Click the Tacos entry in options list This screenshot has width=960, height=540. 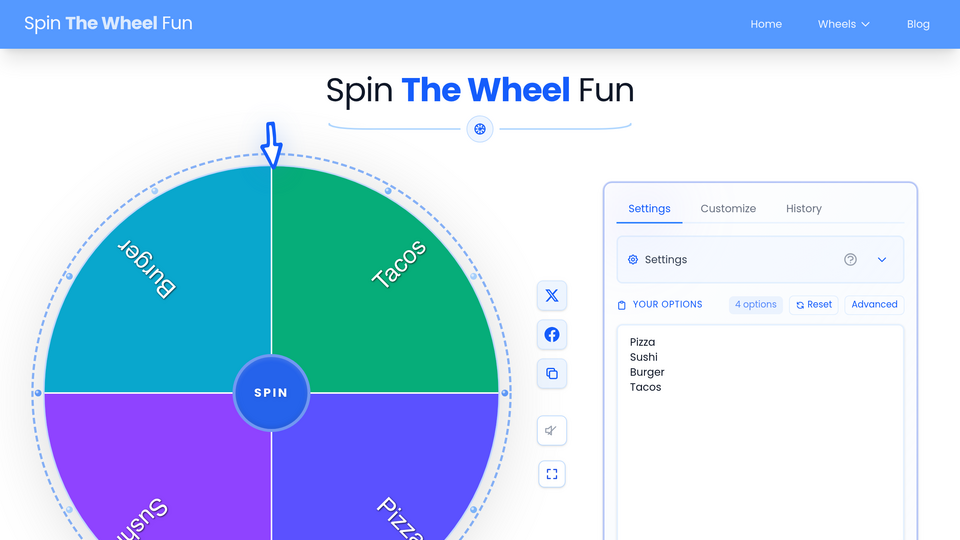(x=645, y=387)
